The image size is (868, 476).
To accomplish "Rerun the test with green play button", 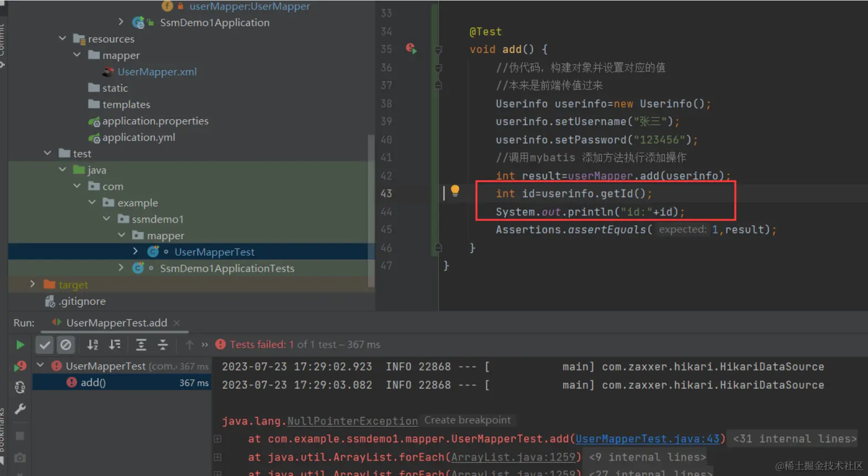I will [x=20, y=345].
